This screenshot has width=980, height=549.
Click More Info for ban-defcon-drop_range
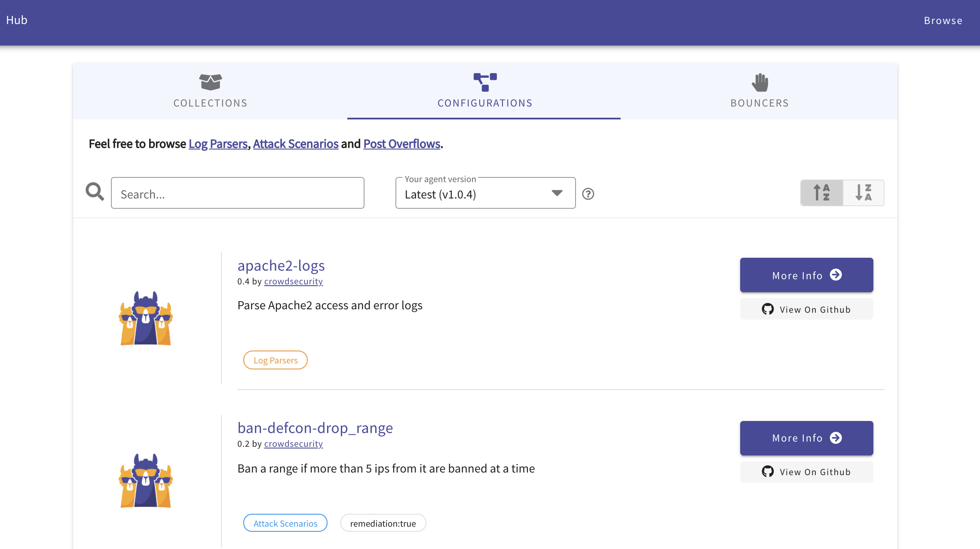click(806, 438)
